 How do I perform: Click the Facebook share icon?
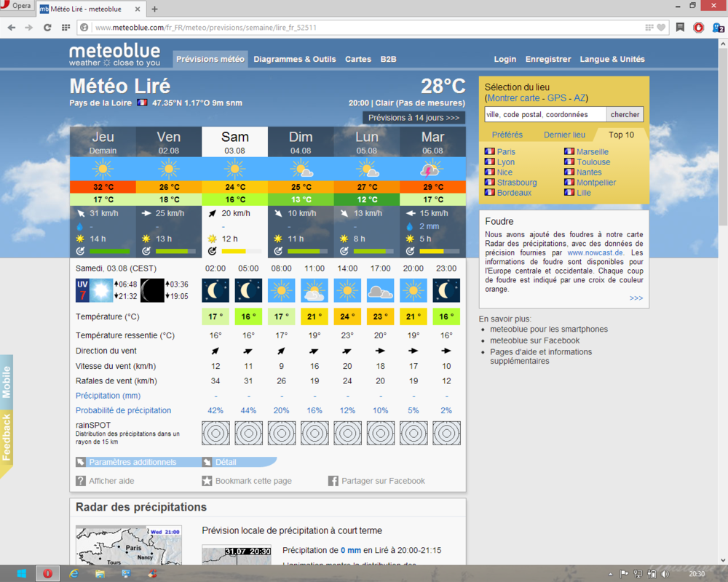click(x=333, y=481)
